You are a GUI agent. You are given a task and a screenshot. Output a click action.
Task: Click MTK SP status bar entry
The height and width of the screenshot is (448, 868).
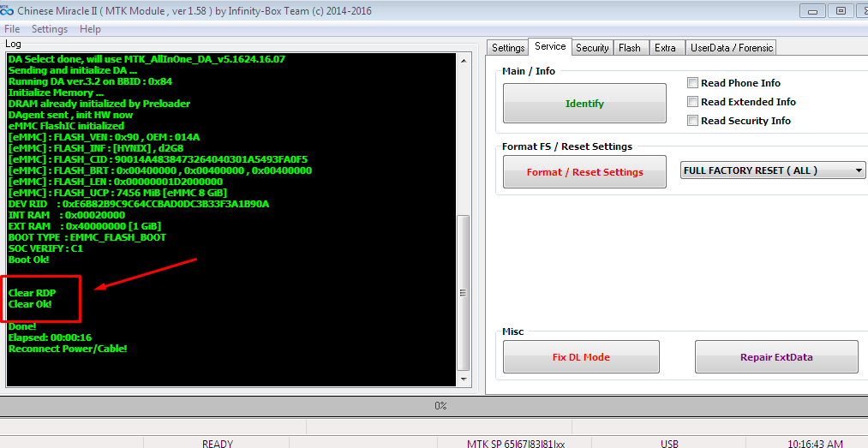coord(516,444)
